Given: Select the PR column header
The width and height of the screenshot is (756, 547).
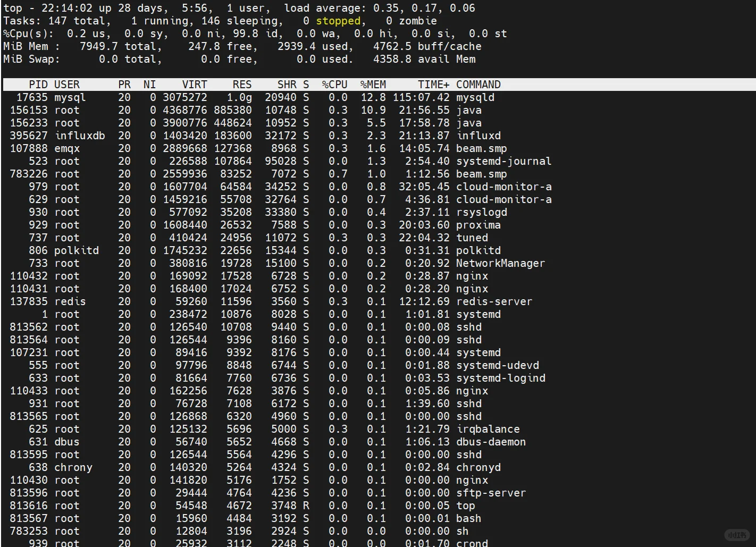Looking at the screenshot, I should tap(124, 85).
